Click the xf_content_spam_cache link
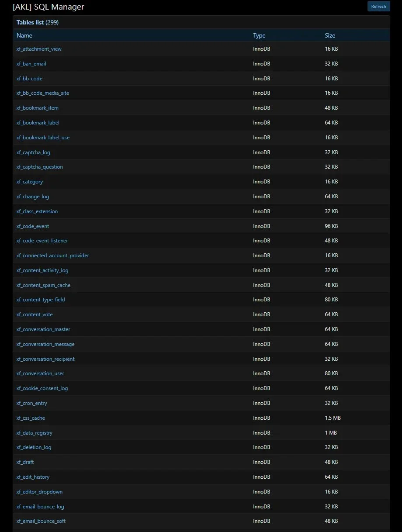The image size is (402, 532). pyautogui.click(x=43, y=285)
